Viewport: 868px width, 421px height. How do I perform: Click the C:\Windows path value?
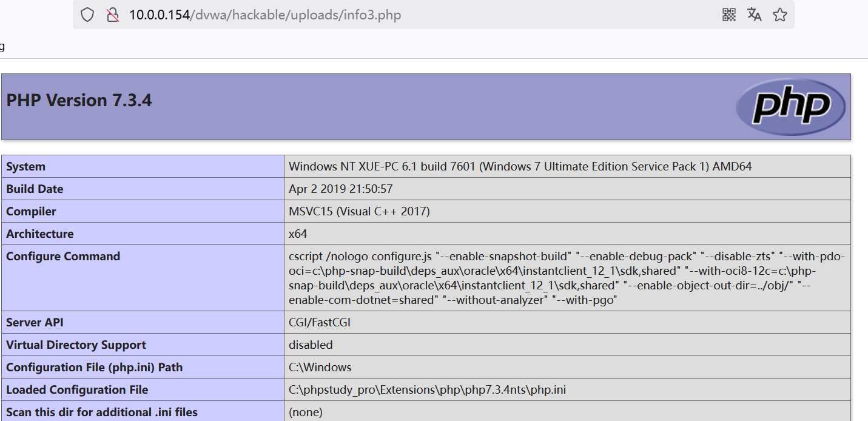coord(320,367)
